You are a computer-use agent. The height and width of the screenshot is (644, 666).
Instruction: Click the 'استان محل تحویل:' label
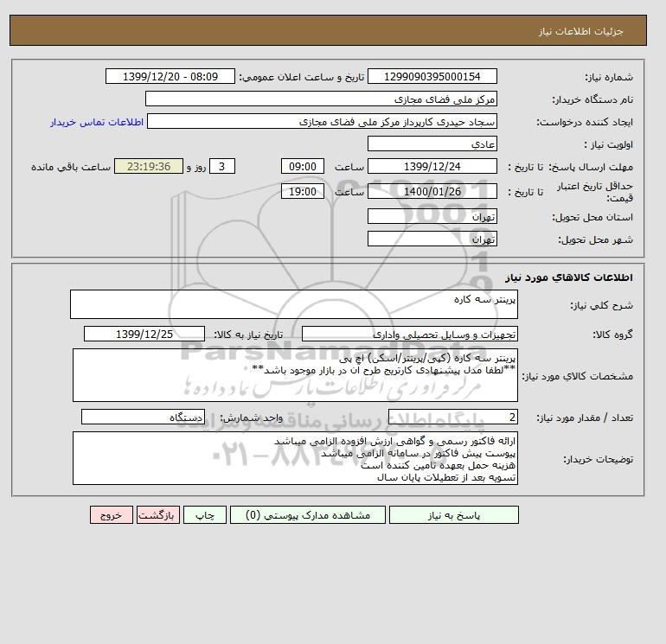592,217
